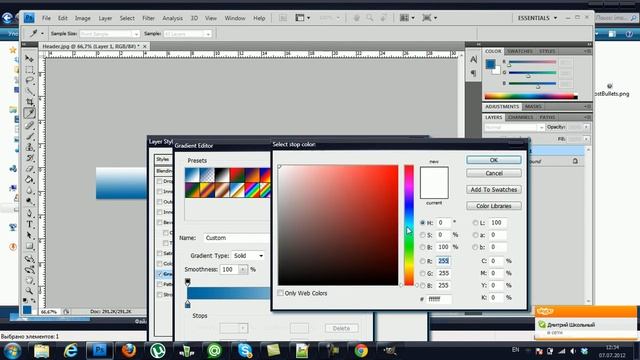Open Google Chrome from the taskbar

[x=361, y=350]
